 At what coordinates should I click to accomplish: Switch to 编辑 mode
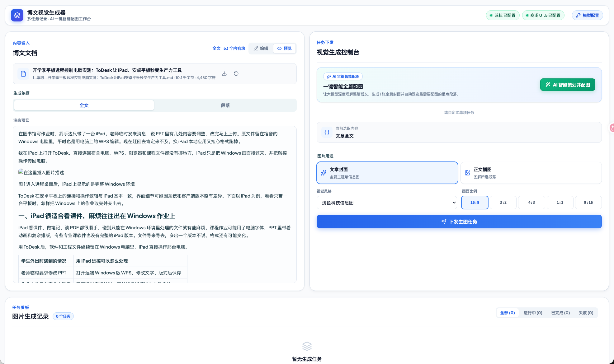261,49
